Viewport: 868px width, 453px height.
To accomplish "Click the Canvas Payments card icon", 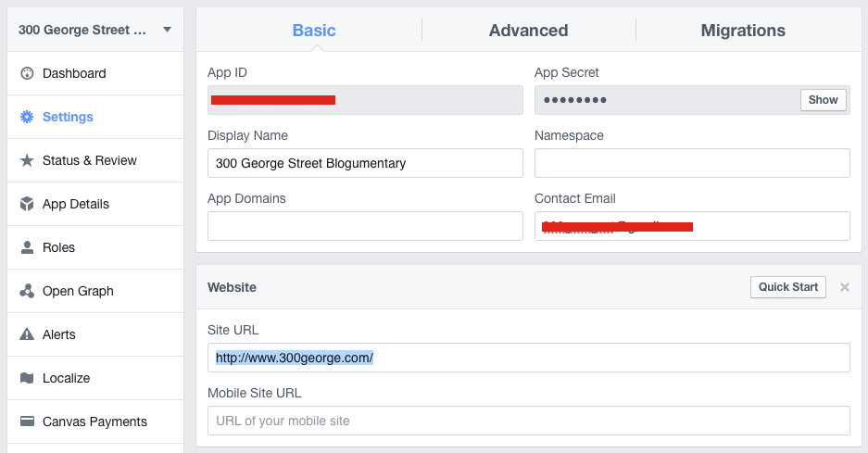I will [x=27, y=422].
